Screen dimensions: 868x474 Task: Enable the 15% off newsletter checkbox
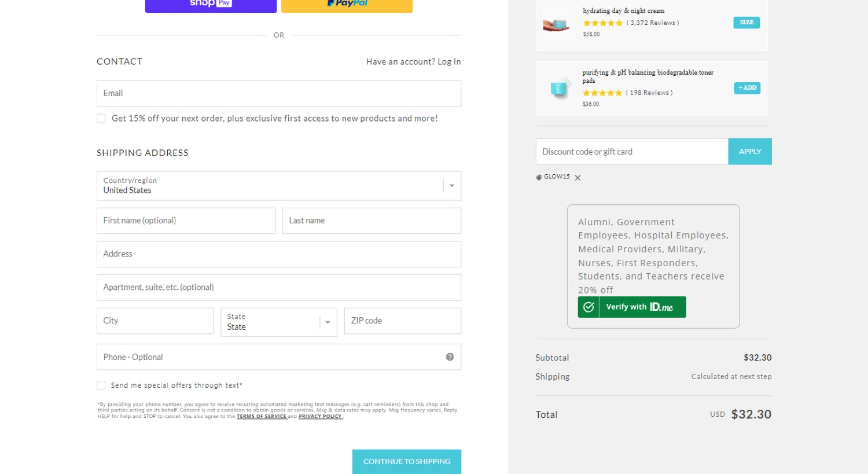[x=101, y=119]
